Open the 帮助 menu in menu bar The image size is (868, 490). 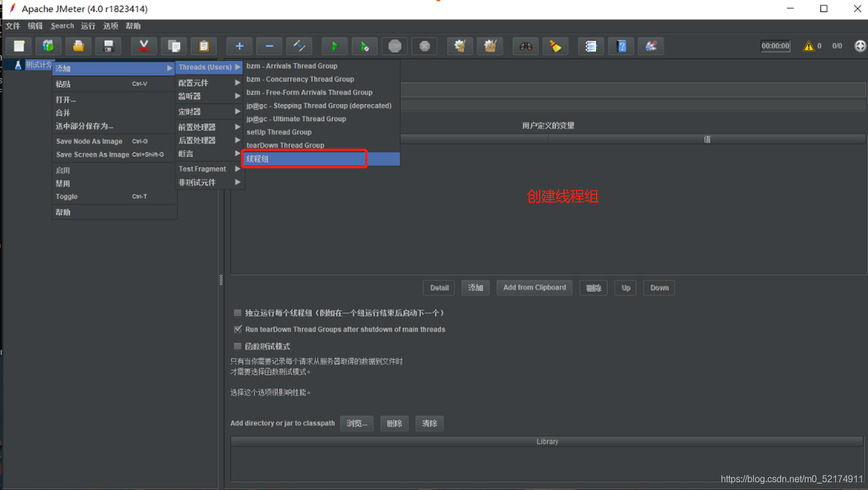click(x=133, y=26)
